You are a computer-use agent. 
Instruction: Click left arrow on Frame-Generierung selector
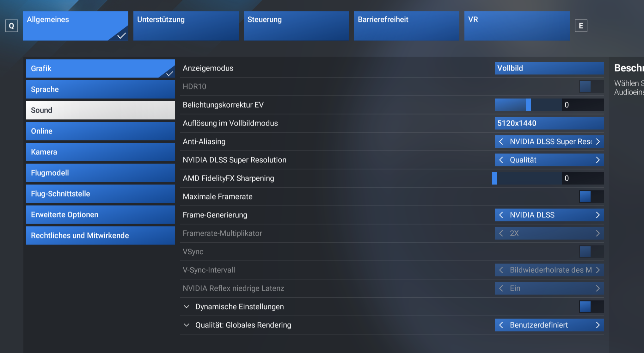501,215
